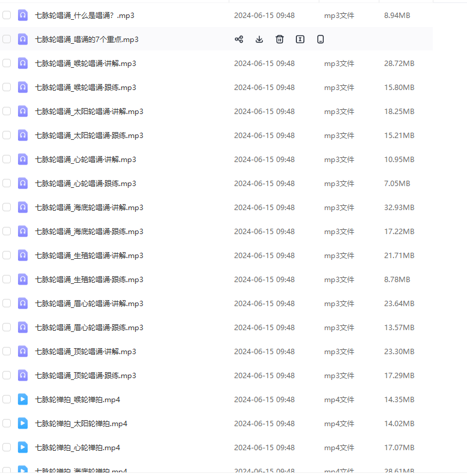467x476 pixels.
Task: Click the 32.93MB size of 海底轮唱诵·讲解.mp3
Action: 399,207
